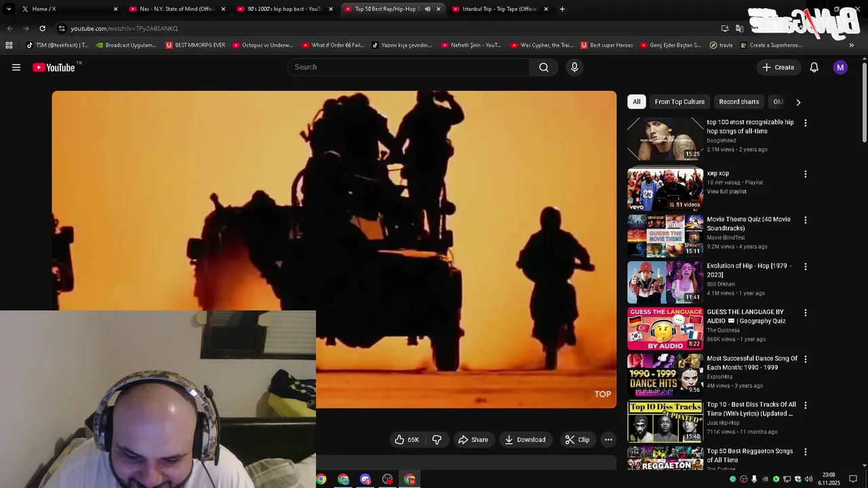
Task: Select the All filter chip
Action: tap(636, 102)
